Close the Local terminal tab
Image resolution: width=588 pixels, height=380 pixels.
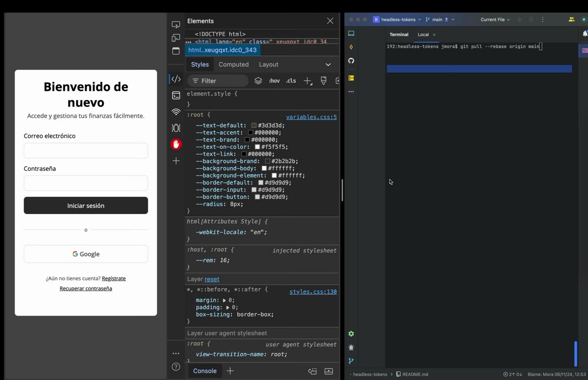click(x=434, y=34)
